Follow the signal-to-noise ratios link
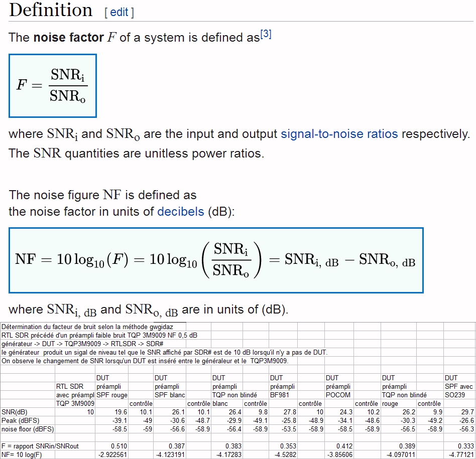 (339, 134)
